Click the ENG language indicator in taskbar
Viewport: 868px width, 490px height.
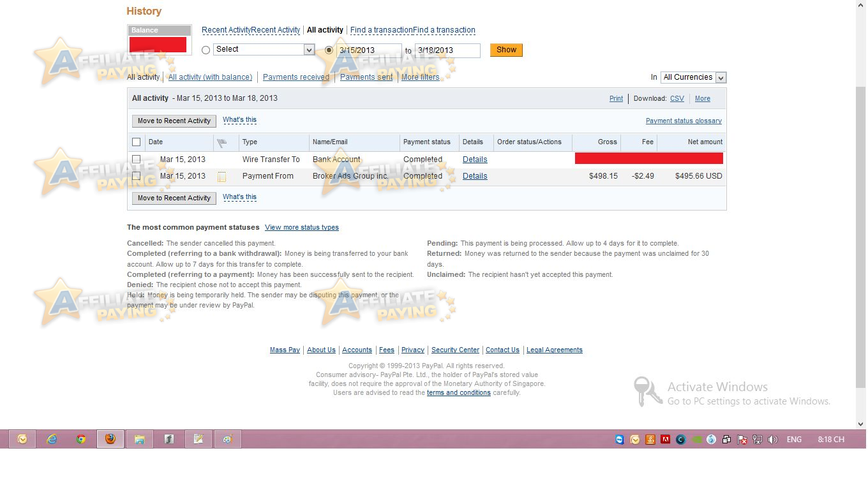[794, 440]
